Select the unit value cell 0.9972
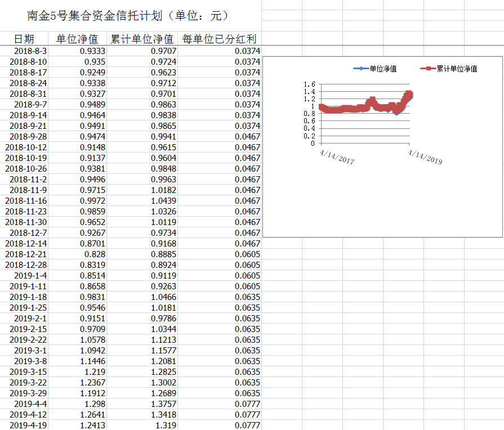Screen dimensions: 504x430 (x=77, y=200)
